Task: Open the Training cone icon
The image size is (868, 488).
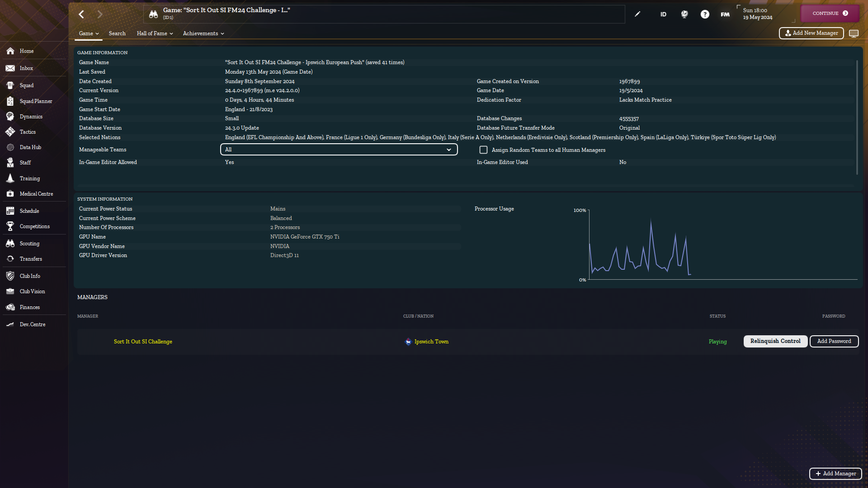Action: [x=10, y=178]
